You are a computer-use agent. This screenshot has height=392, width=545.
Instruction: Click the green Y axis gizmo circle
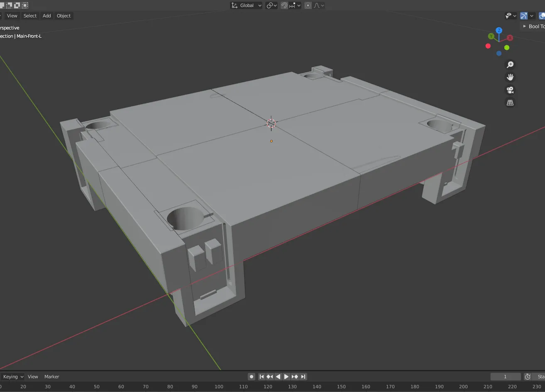point(491,37)
